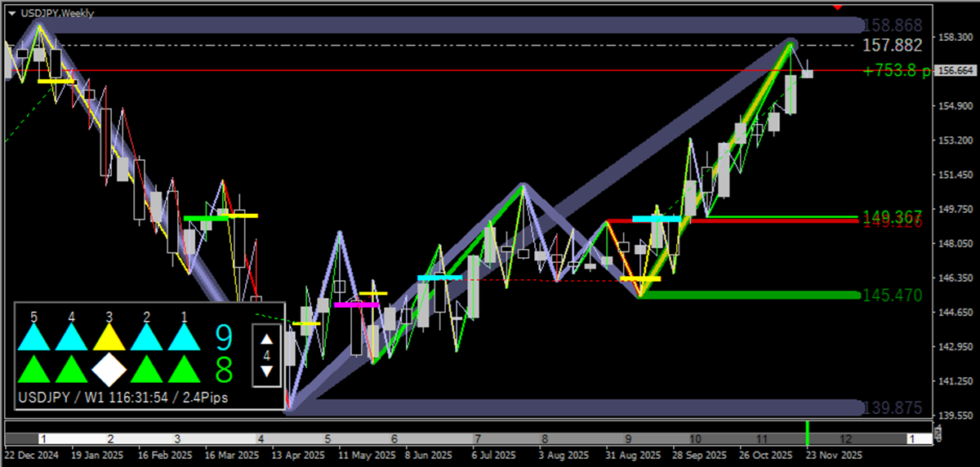Viewport: 980px width, 467px height.
Task: Decrease the panel value with the down arrow
Action: click(266, 371)
